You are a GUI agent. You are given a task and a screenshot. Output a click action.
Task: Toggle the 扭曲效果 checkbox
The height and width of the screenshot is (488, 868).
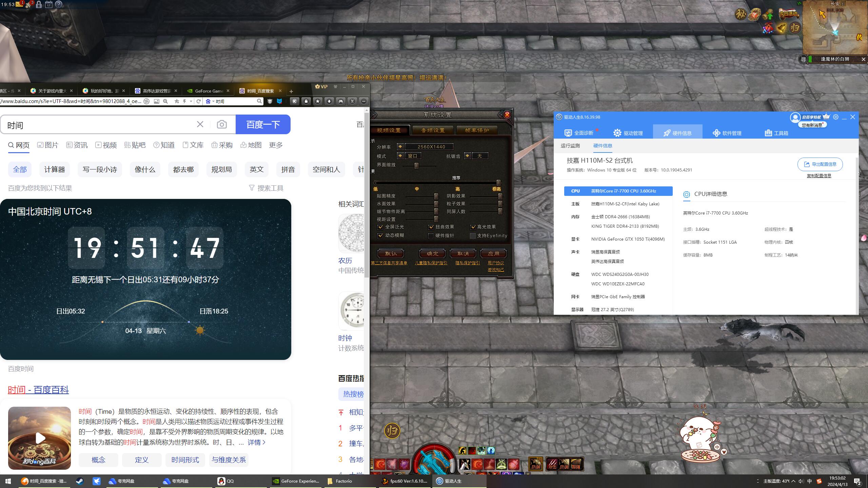click(x=431, y=227)
